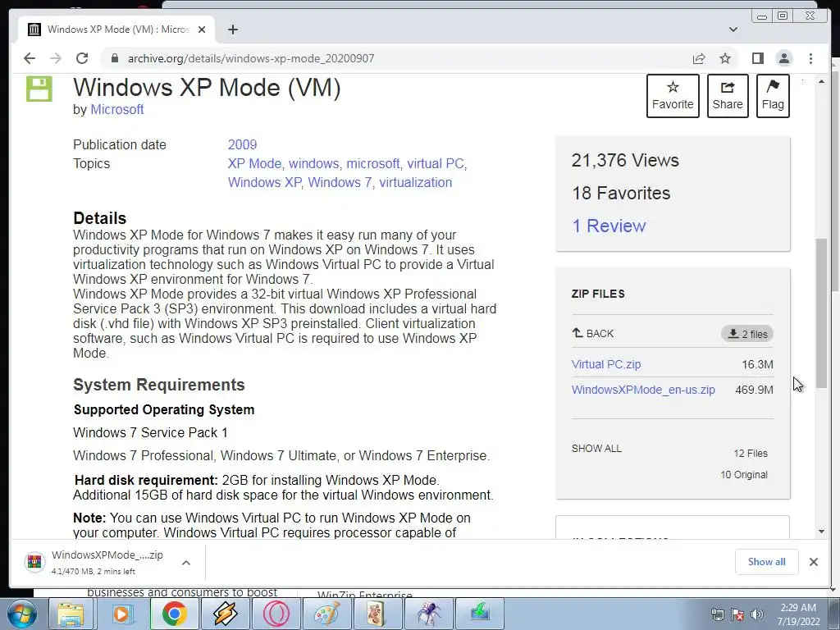This screenshot has height=630, width=840.
Task: Open Paint from taskbar
Action: coord(326,614)
